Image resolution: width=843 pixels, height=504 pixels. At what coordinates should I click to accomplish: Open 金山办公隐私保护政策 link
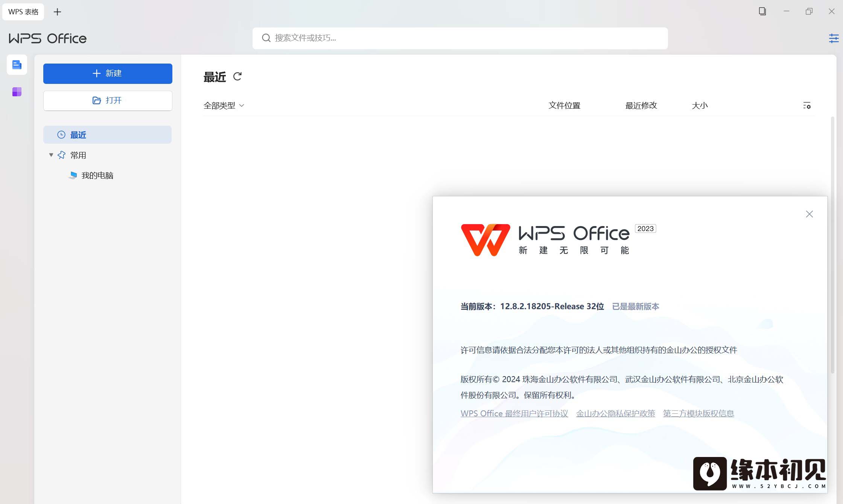point(616,413)
